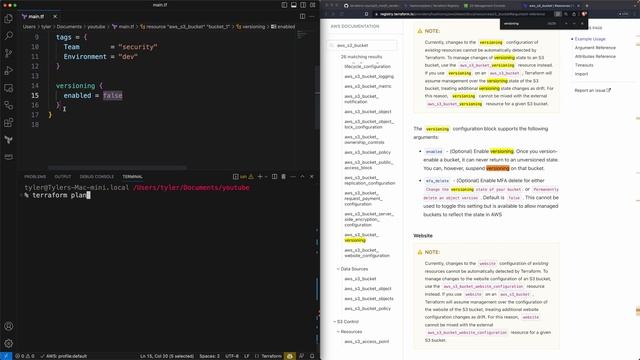Close the terminal panel

(311, 177)
